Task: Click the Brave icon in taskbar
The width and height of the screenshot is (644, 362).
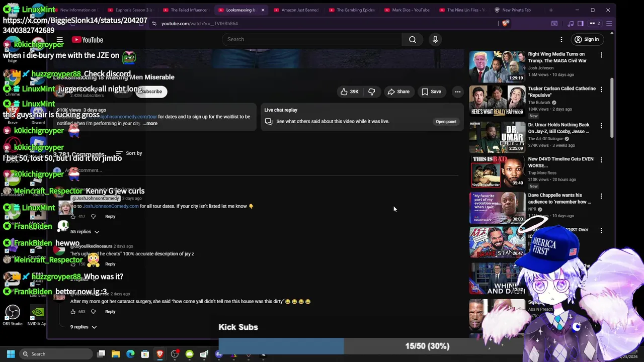Action: 160,354
